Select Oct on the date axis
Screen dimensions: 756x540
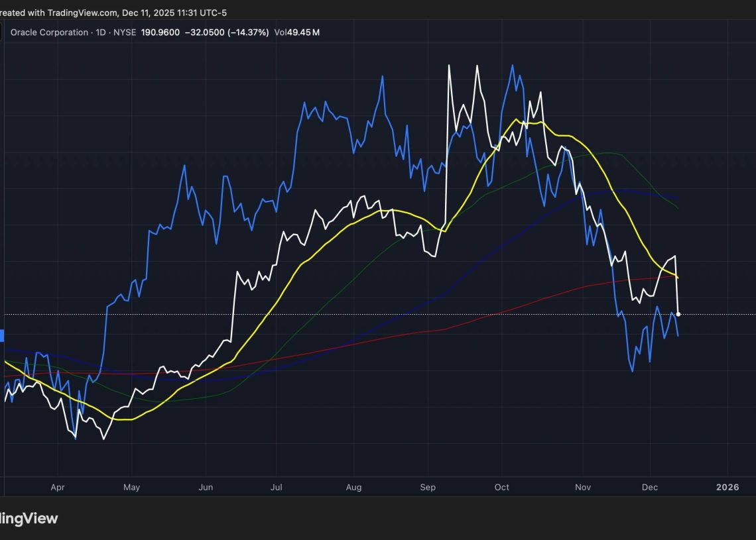pos(501,488)
